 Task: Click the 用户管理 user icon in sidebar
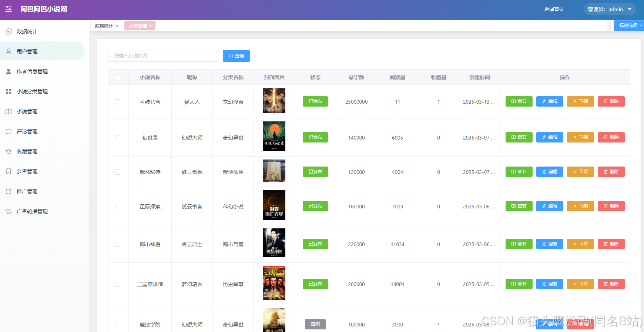9,51
